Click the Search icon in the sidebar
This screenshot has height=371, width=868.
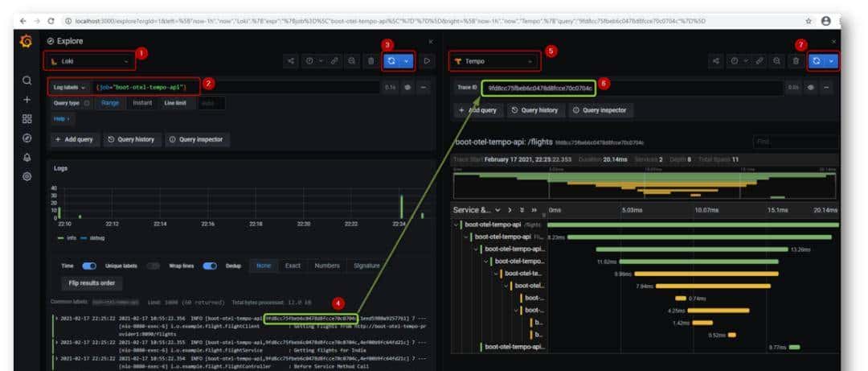[27, 80]
